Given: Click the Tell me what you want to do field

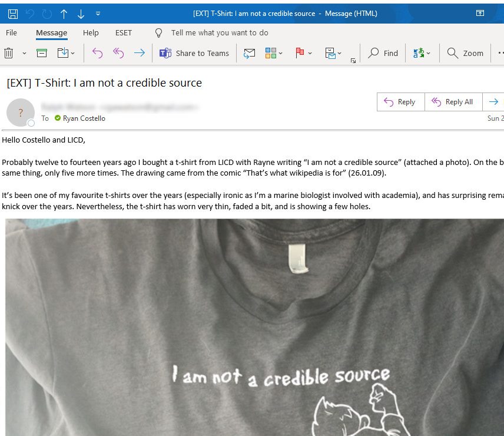Looking at the screenshot, I should point(219,33).
